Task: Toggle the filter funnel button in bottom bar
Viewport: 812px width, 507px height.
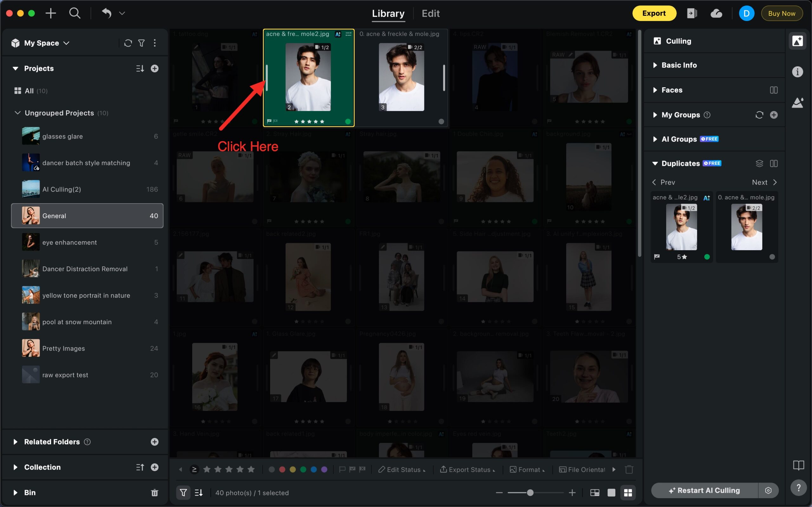Action: [183, 493]
